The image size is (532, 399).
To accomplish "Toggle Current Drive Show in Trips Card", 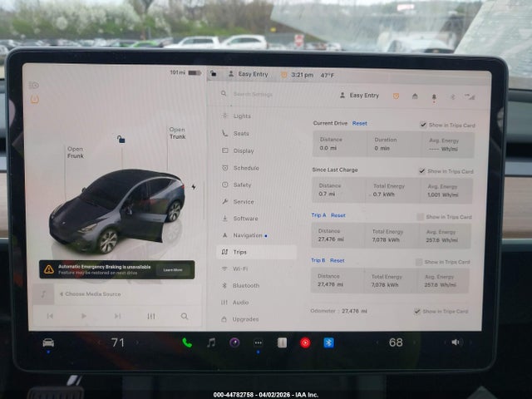I will [x=423, y=125].
